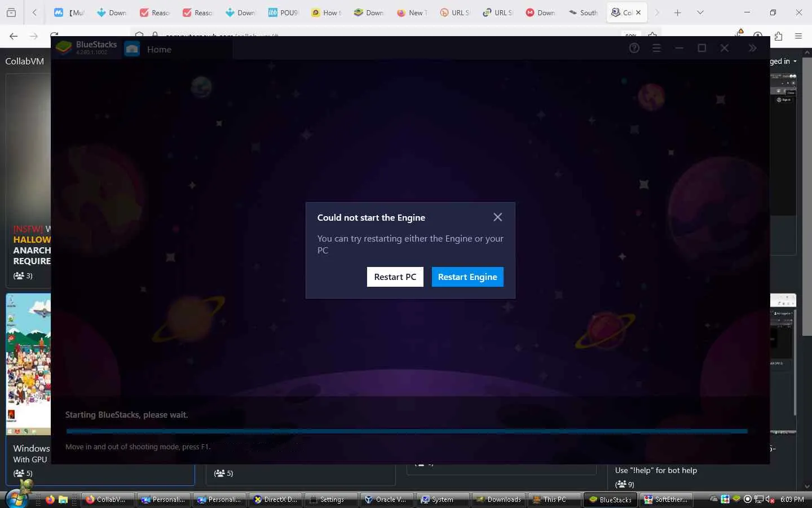Click the BlueStacks startup progress bar
812x508 pixels.
pos(407,431)
